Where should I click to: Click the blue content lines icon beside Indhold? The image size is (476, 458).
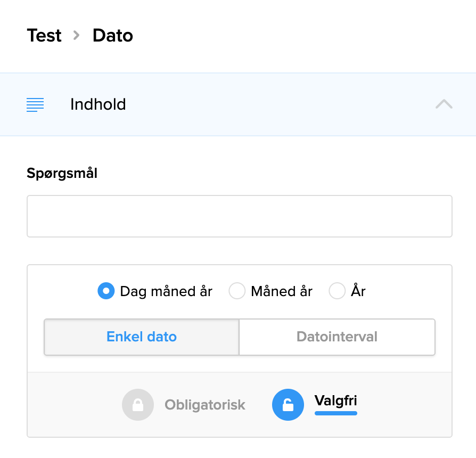[x=35, y=104]
